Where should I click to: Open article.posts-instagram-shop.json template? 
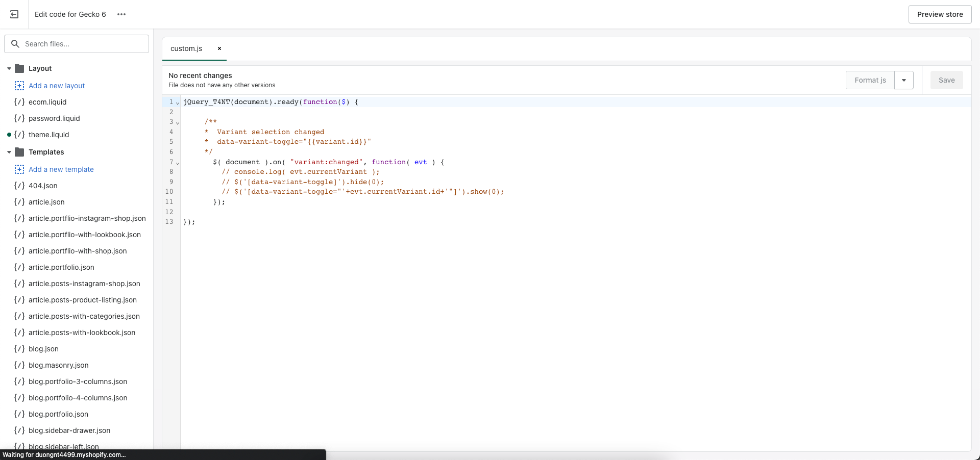(84, 284)
